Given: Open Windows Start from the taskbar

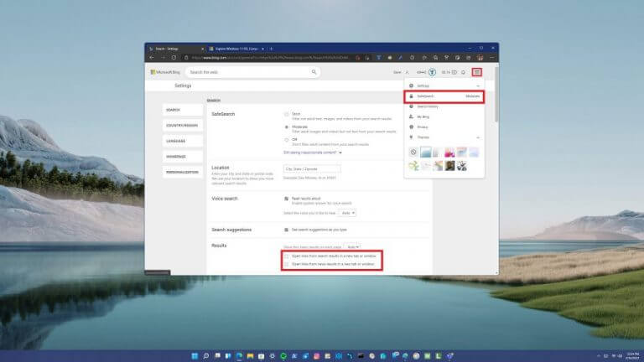Looking at the screenshot, I should [x=195, y=356].
